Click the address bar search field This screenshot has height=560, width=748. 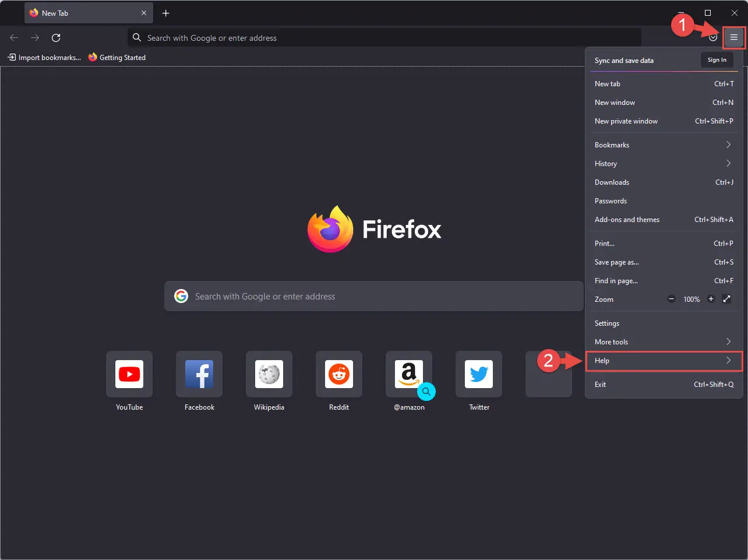point(384,38)
